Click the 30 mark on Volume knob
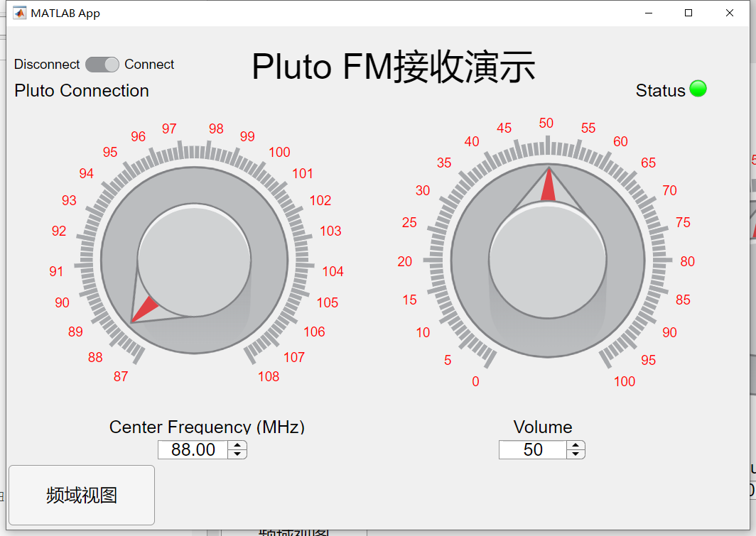This screenshot has width=756, height=536. click(x=423, y=191)
